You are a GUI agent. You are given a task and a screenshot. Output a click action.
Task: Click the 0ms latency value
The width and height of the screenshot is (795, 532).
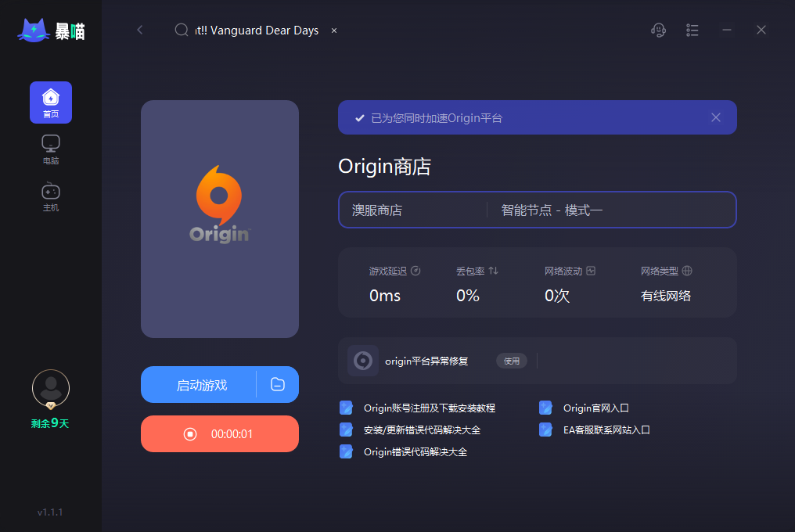(385, 296)
